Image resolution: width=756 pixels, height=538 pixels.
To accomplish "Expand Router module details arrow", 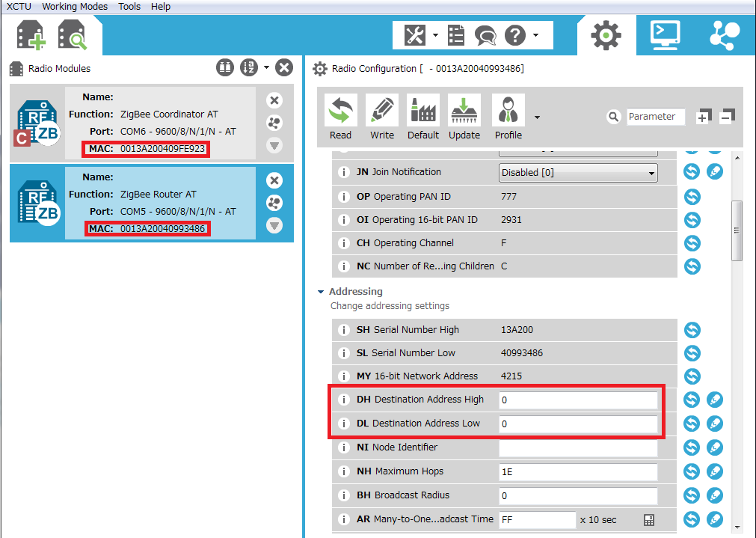I will pos(274,225).
